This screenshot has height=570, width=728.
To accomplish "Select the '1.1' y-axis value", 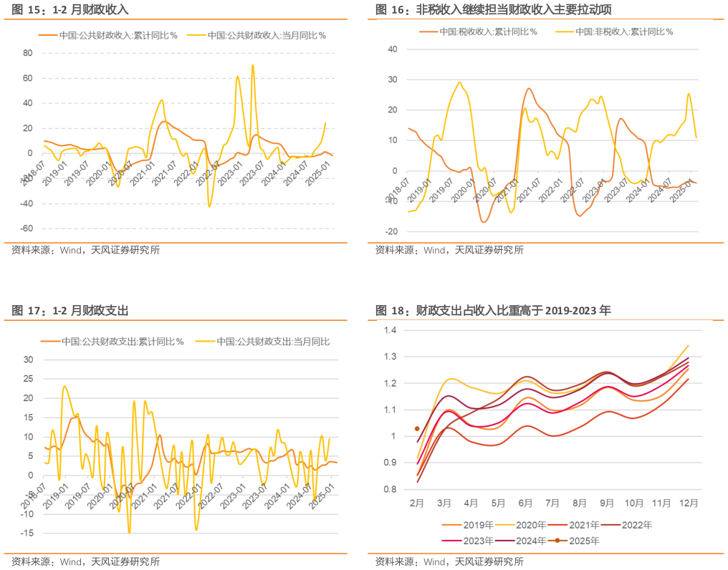I will (x=390, y=410).
